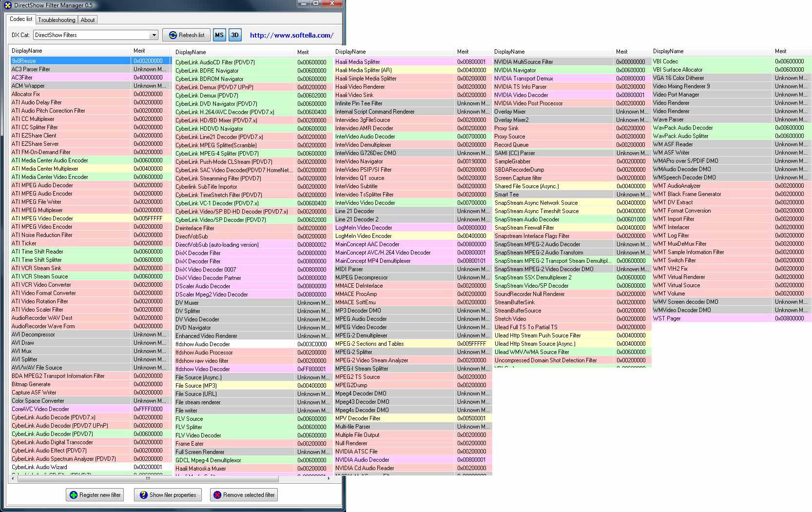
Task: Select the Haali Media Splitter row
Action: 413,62
